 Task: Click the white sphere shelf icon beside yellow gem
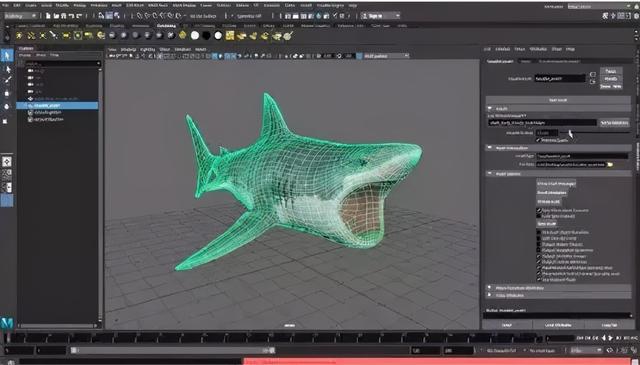[x=195, y=36]
